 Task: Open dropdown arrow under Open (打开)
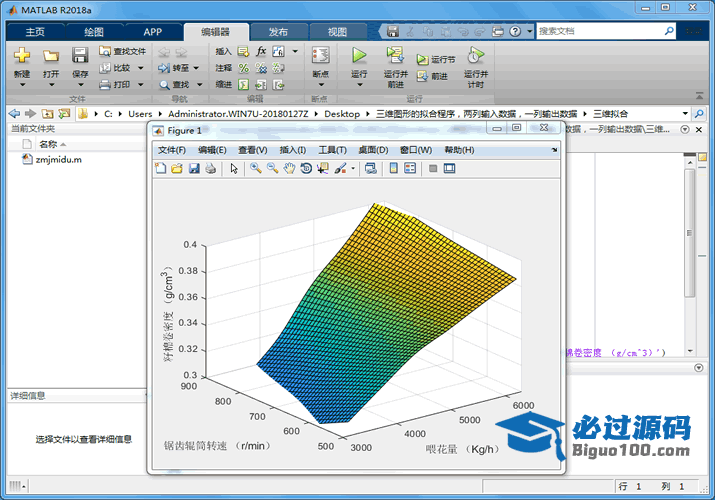(x=51, y=85)
